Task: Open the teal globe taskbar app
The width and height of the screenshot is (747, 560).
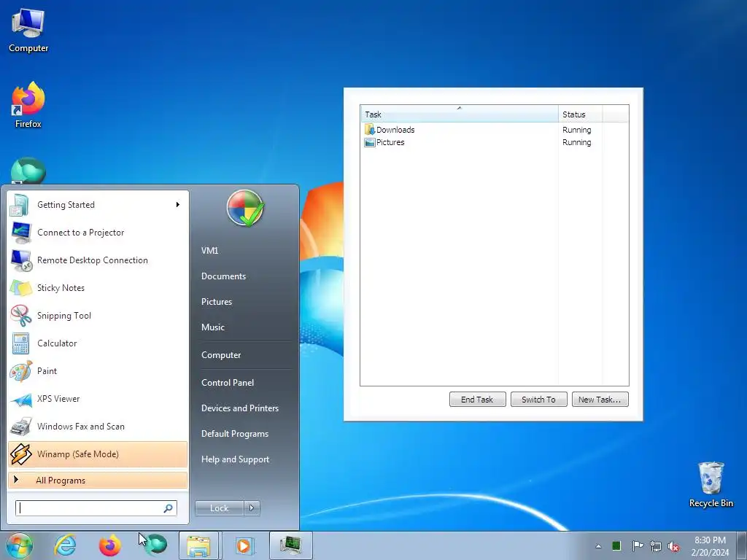Action: click(155, 545)
